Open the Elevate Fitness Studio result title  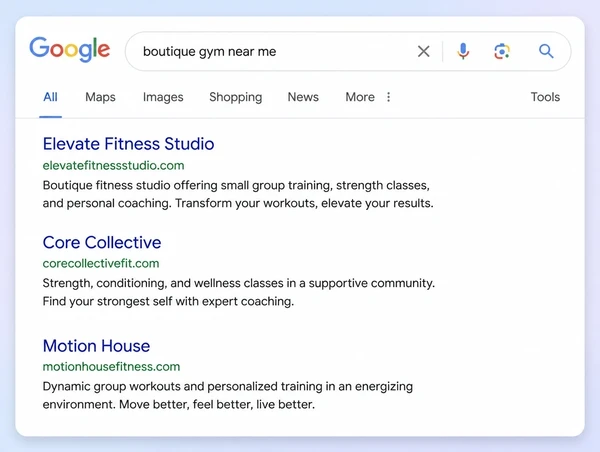(129, 144)
